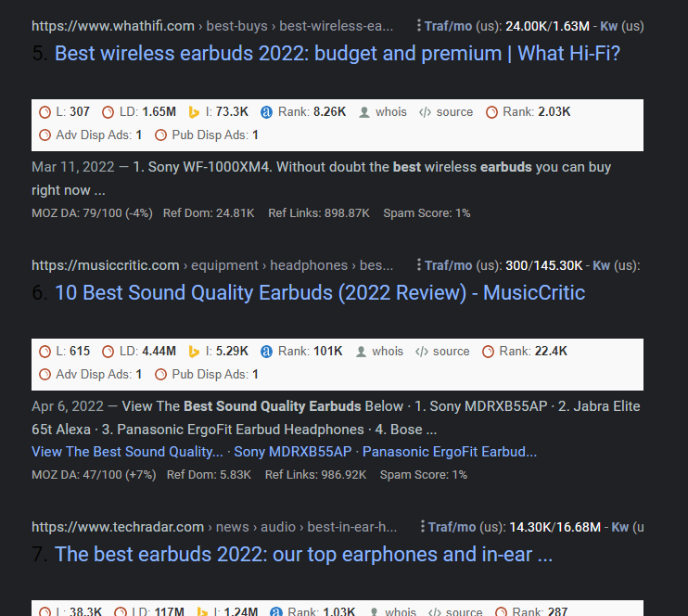Click the whois person icon in the What Hi-Fi bar

click(364, 112)
